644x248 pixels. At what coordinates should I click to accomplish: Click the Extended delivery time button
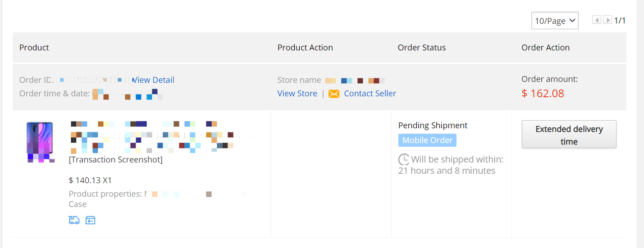(569, 135)
